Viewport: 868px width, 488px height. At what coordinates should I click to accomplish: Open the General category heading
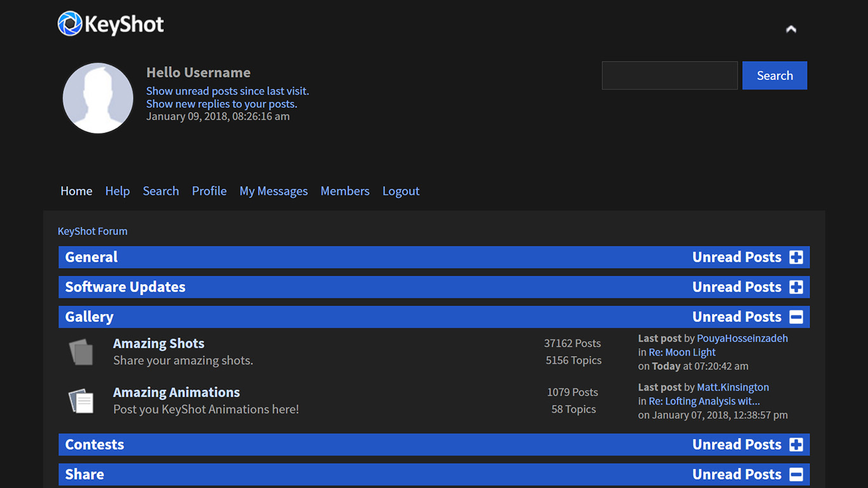(x=92, y=257)
